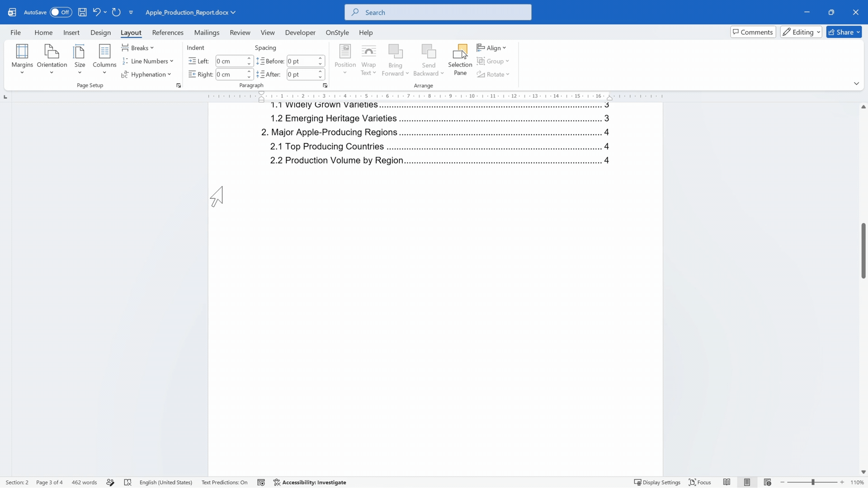The image size is (868, 488).
Task: Click the 110% zoom level
Action: pos(857,482)
